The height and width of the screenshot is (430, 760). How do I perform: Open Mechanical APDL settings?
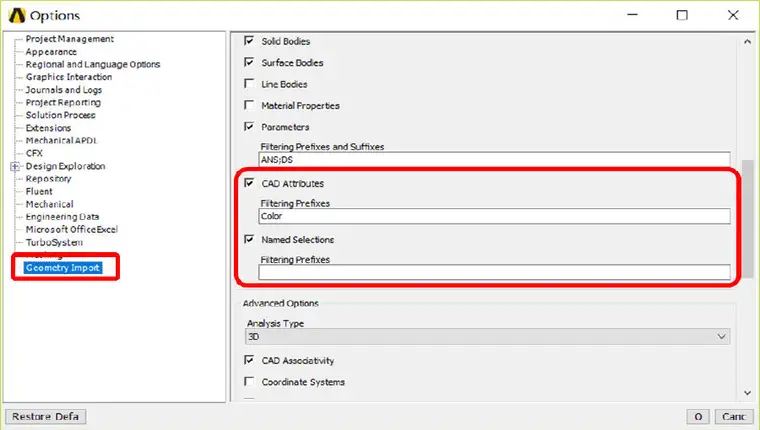(61, 141)
